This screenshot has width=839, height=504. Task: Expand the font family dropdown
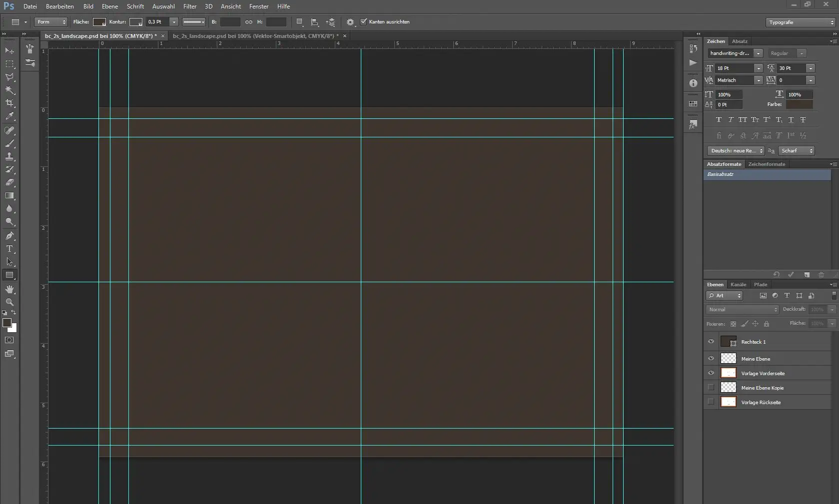[758, 53]
